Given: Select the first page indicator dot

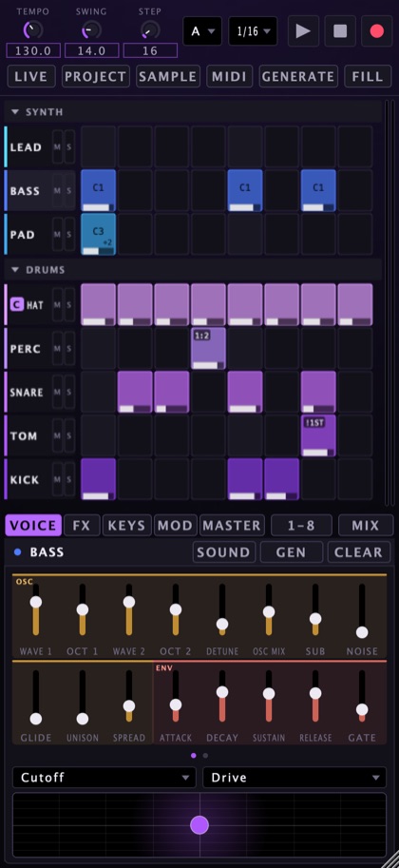Looking at the screenshot, I should (193, 755).
